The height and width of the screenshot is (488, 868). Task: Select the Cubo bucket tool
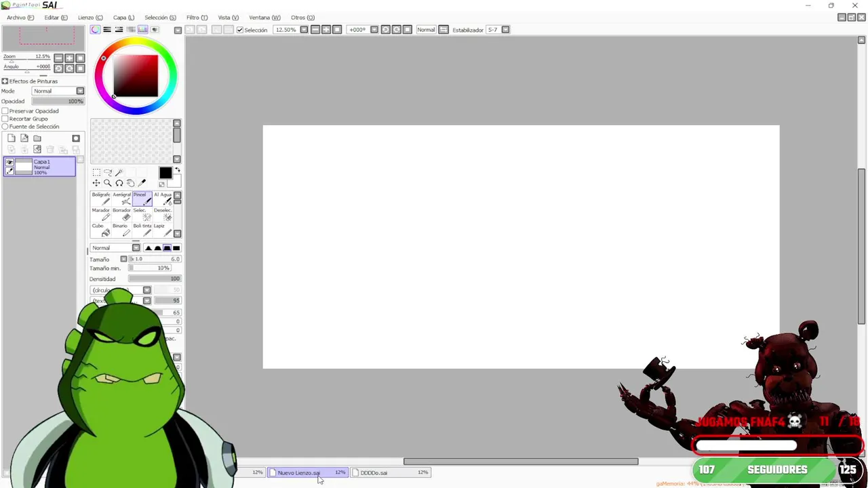(x=101, y=230)
